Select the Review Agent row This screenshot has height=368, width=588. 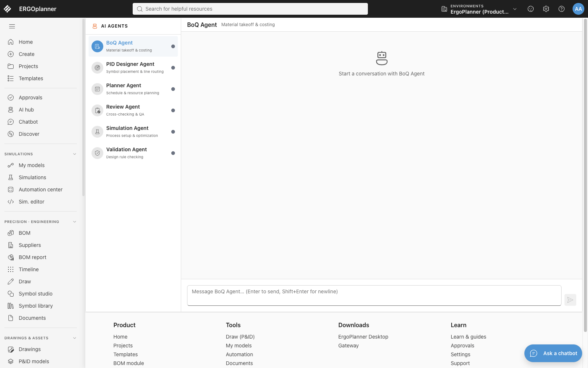(x=133, y=110)
